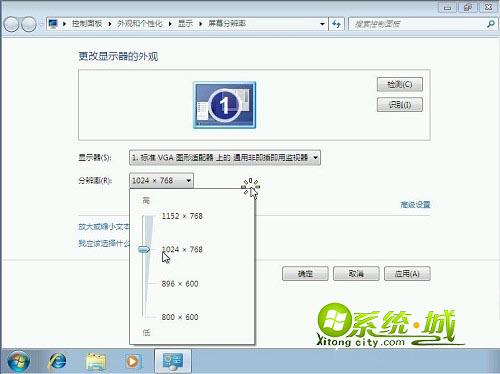Go to 外观和个性化 in the breadcrumb
This screenshot has width=500, height=374.
140,24
